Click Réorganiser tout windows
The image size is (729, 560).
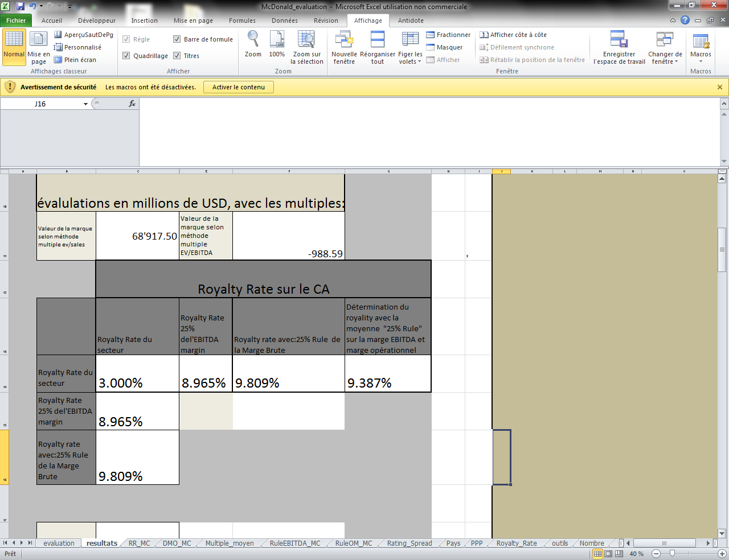[378, 48]
